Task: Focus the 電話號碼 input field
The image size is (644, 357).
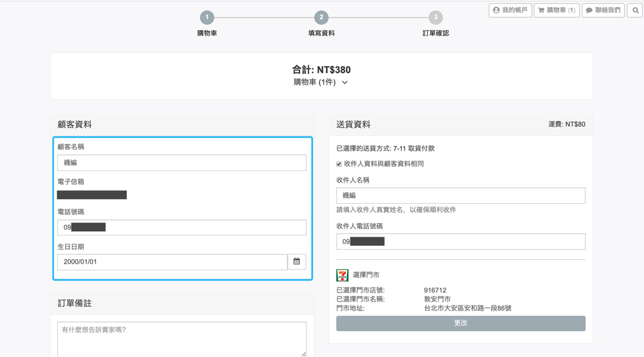Action: pyautogui.click(x=182, y=227)
